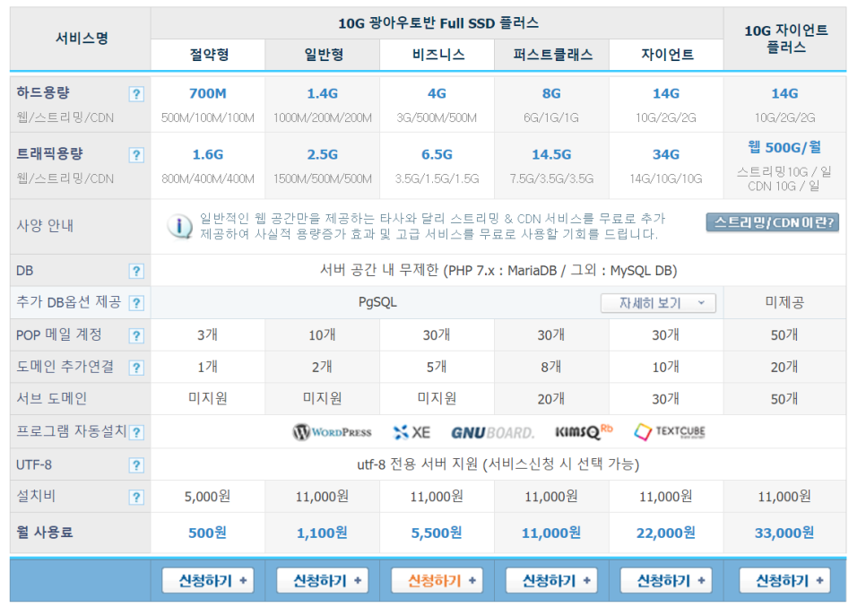Open help icon beside 하드용량
Viewport: 866px width, 616px height.
pos(136,94)
